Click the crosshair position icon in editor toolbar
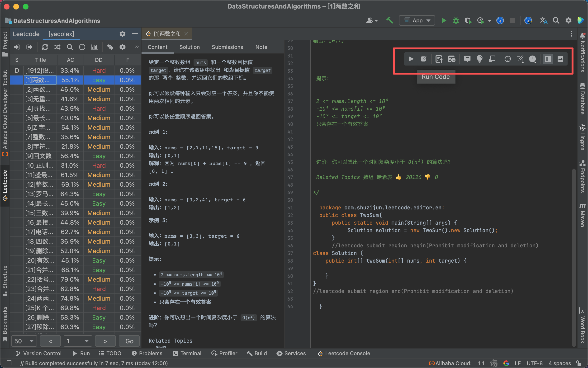588x368 pixels. click(x=507, y=59)
